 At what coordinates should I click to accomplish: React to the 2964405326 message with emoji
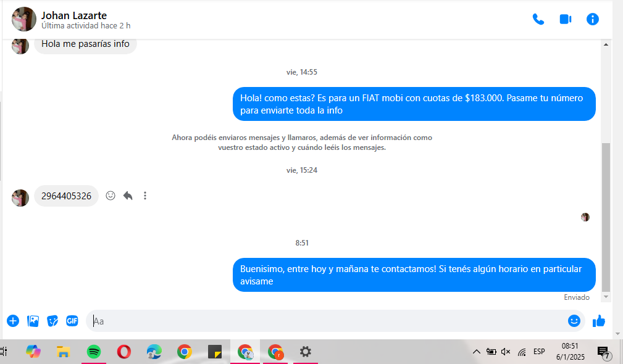click(x=111, y=196)
